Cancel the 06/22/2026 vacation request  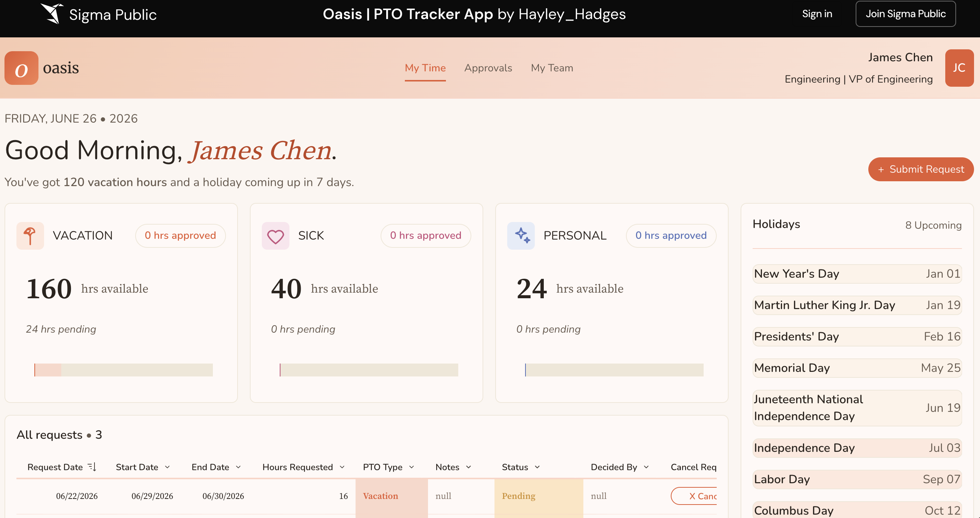(694, 496)
